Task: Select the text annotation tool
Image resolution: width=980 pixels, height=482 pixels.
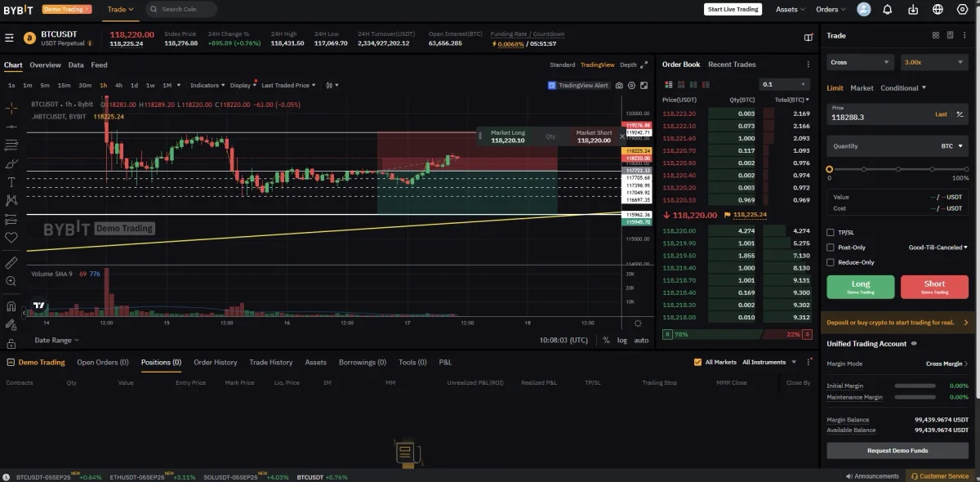Action: tap(11, 182)
